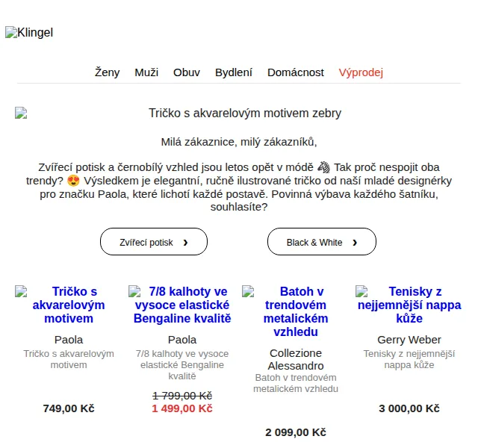Click the red 1 499,00 Kč sale price
Image resolution: width=478 pixels, height=448 pixels.
coord(182,408)
